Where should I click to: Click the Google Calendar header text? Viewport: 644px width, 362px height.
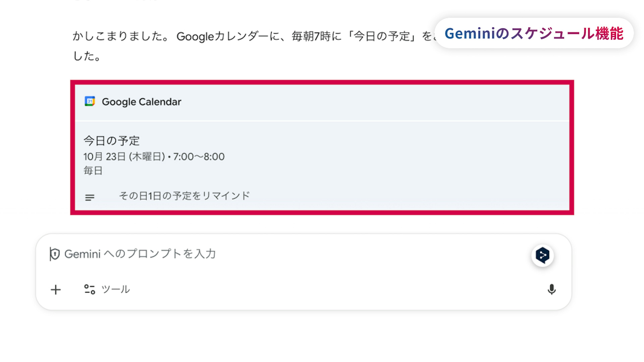(142, 102)
